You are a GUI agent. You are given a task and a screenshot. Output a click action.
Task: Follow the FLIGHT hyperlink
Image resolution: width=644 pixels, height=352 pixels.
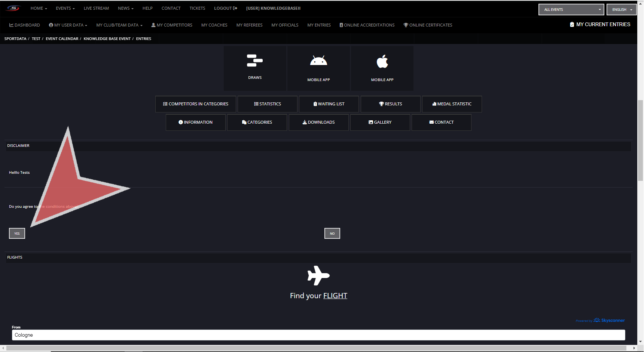click(x=335, y=296)
